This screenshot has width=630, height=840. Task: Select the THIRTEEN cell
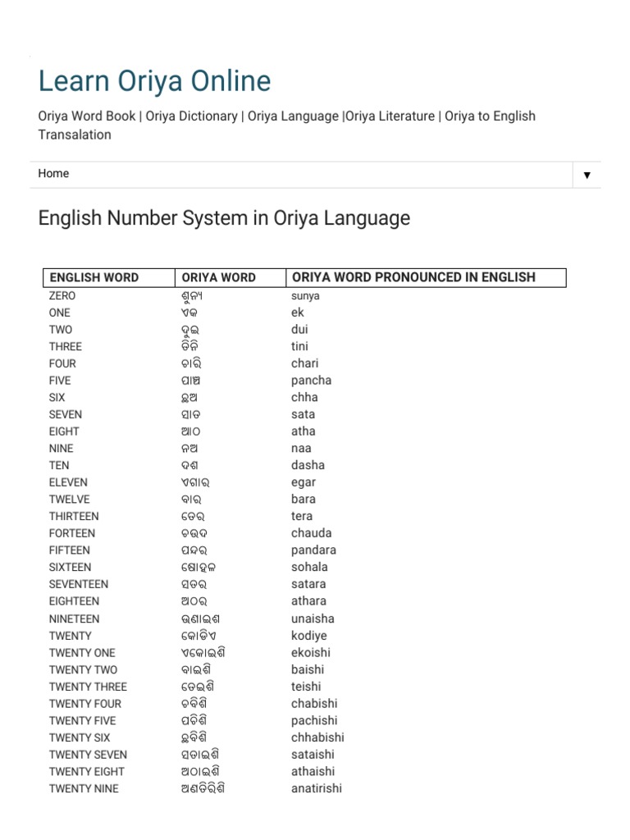point(74,517)
